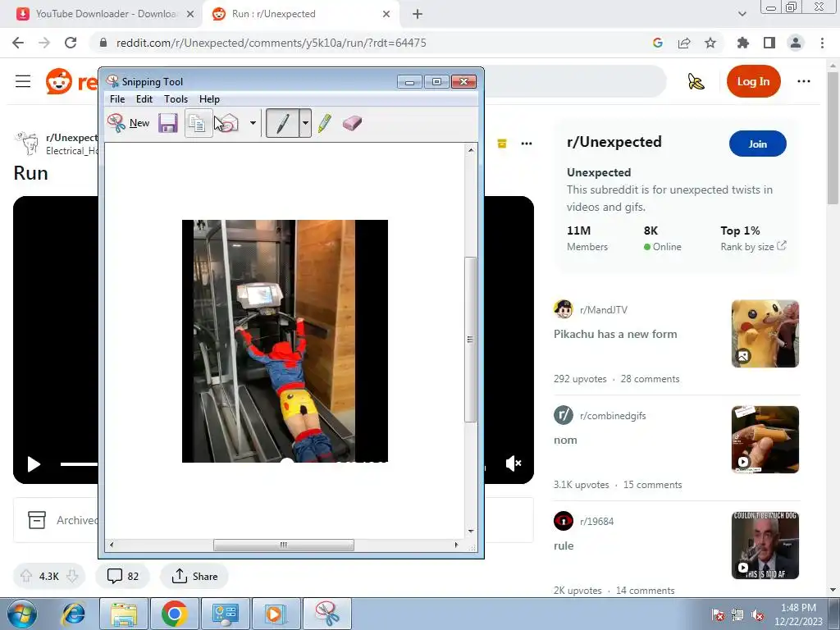Open the rule post thumbnail
This screenshot has width=840, height=630.
(x=765, y=546)
